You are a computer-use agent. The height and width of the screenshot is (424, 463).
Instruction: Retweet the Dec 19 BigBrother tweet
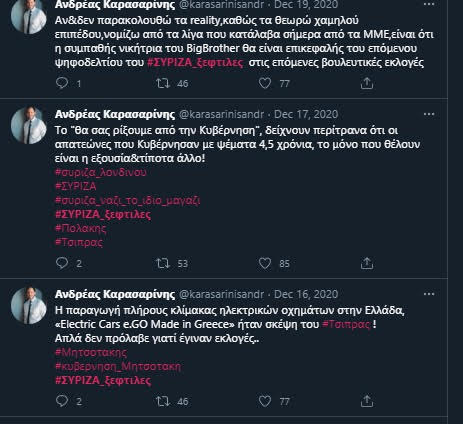click(163, 83)
